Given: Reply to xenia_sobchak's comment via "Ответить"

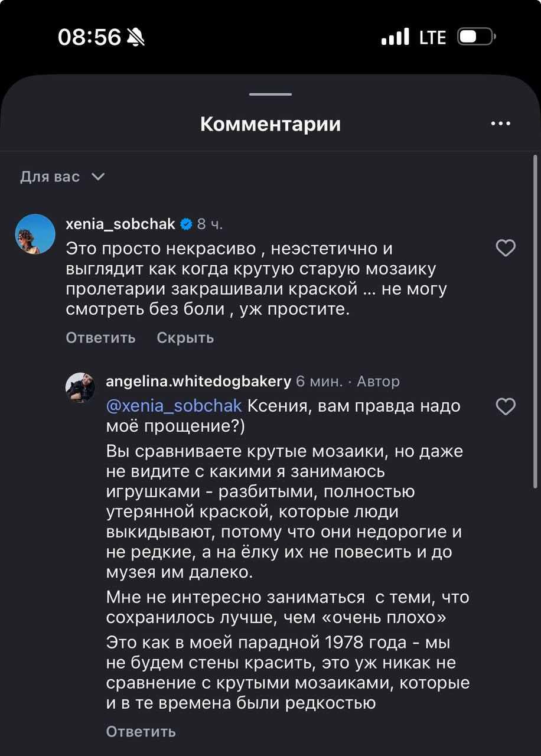Looking at the screenshot, I should [100, 338].
